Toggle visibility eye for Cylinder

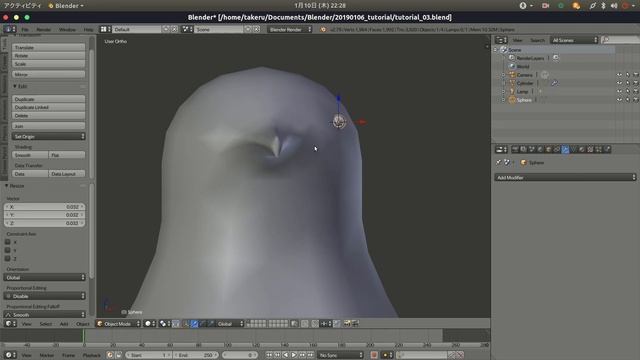(620, 83)
